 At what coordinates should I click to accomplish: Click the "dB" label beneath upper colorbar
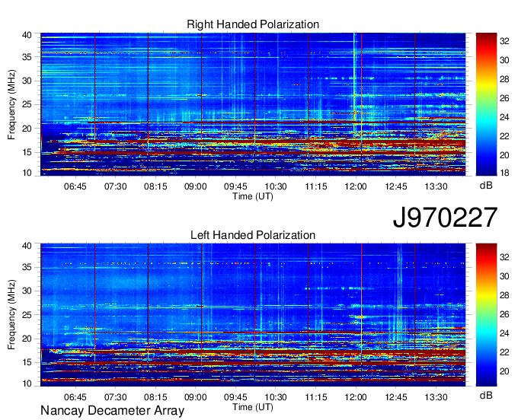pos(486,186)
